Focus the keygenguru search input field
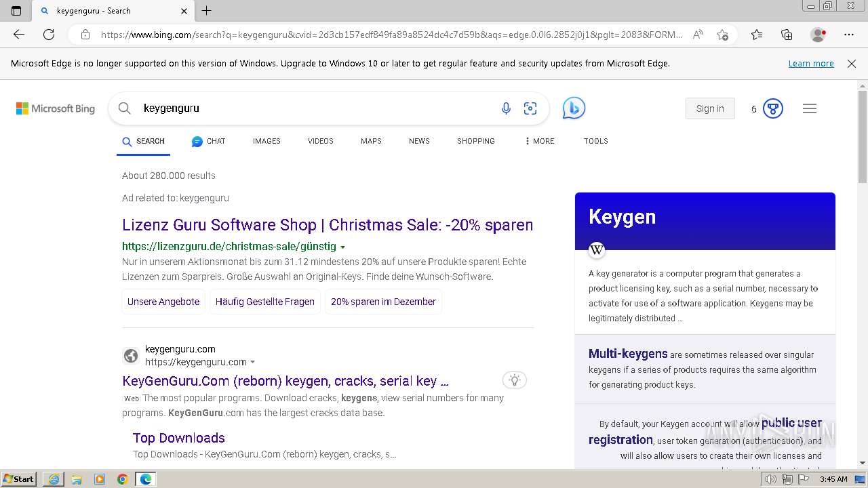 tap(312, 108)
